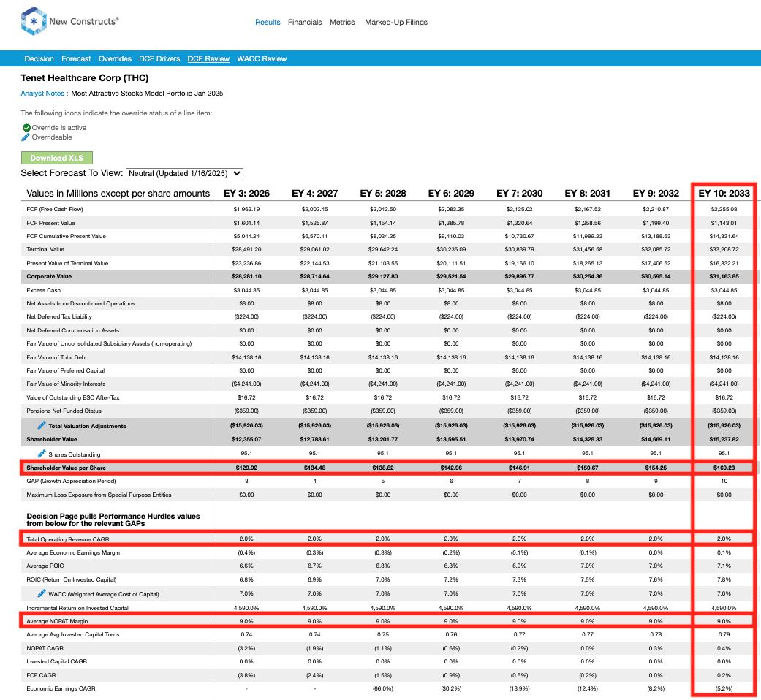Click the $15,237.82 shareholder value cell
The image size is (761, 700).
point(724,439)
